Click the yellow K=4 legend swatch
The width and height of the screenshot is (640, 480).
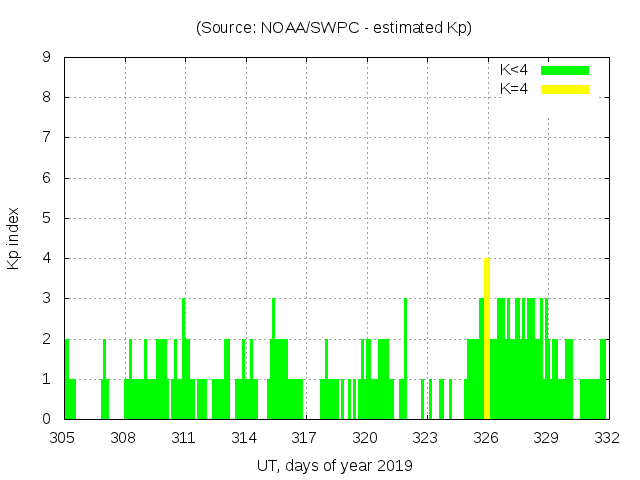click(565, 89)
